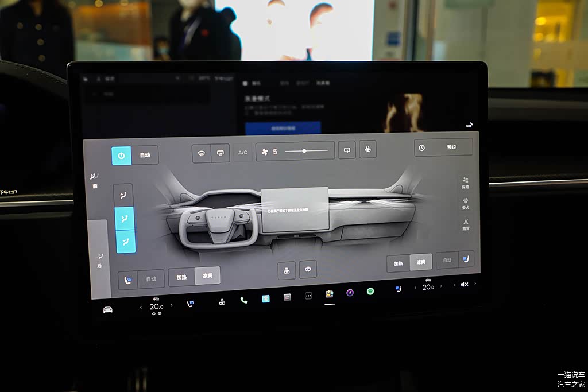Screen dimensions: 588x392
Task: Tap the phone icon in the dock
Action: pyautogui.click(x=244, y=300)
